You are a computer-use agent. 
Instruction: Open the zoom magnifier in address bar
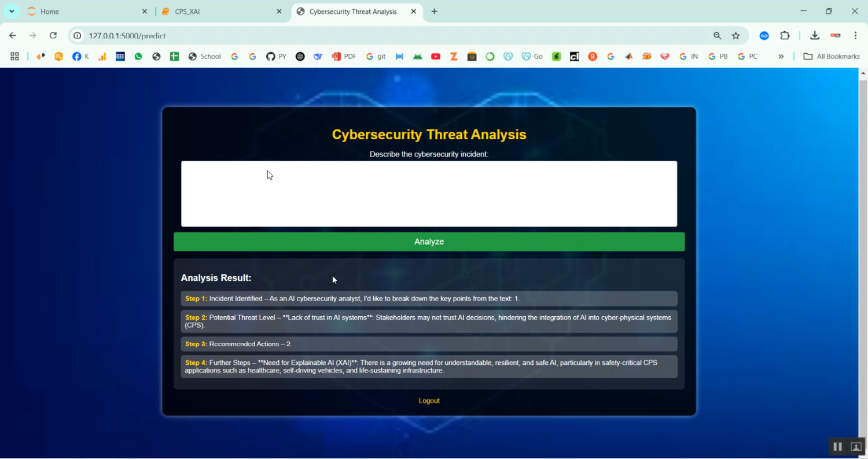[718, 36]
